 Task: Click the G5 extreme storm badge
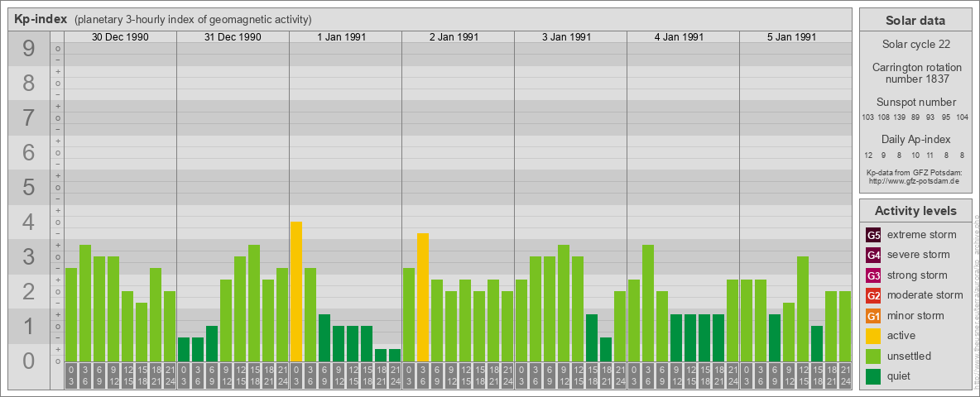(874, 236)
